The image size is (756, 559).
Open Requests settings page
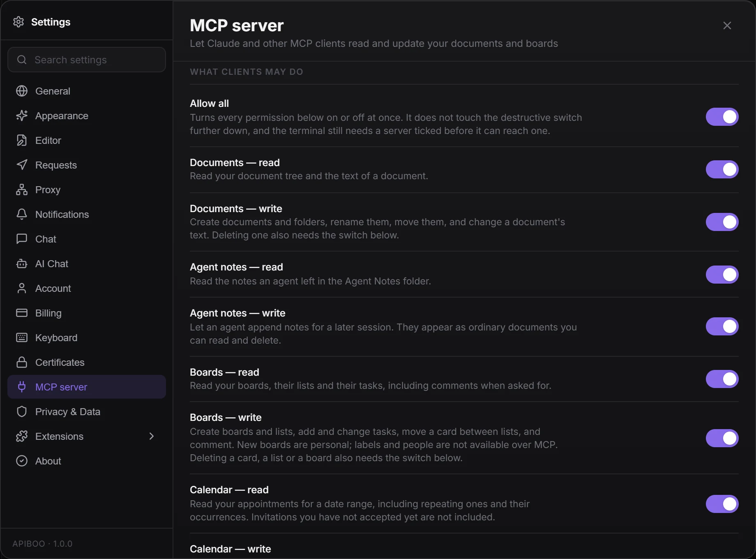87,165
